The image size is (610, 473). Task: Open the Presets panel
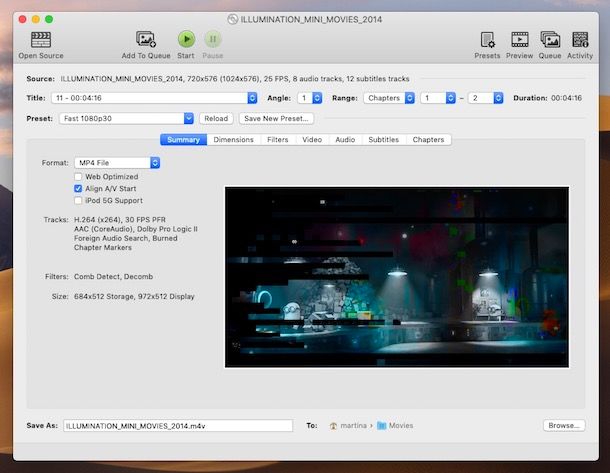pyautogui.click(x=487, y=45)
